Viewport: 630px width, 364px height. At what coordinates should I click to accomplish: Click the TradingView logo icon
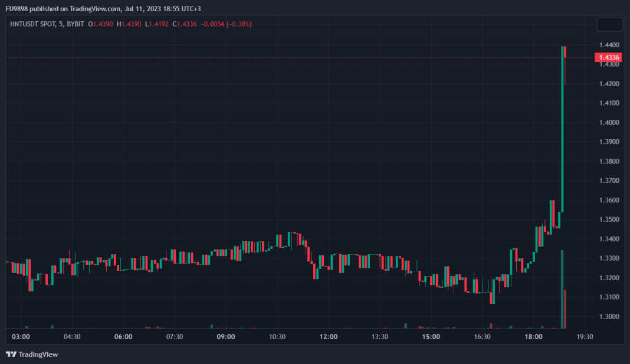pyautogui.click(x=11, y=354)
